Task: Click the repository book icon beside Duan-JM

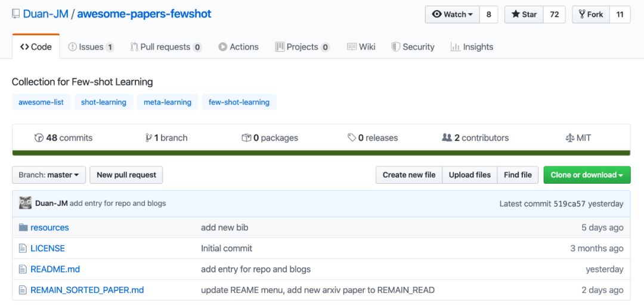Action: tap(16, 14)
